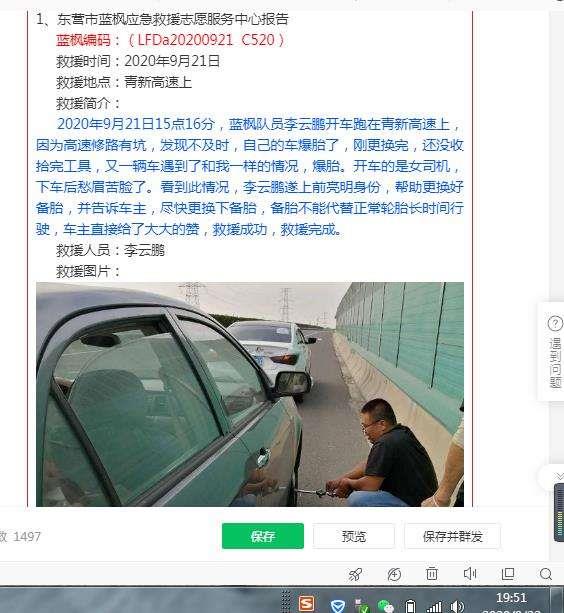
Task: Click the taskbar clock showing 19:51
Action: pyautogui.click(x=511, y=598)
